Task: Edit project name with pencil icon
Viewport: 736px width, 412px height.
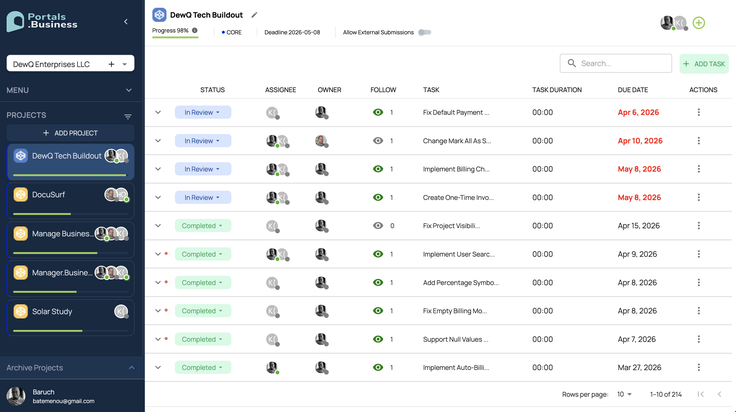Action: pos(254,15)
